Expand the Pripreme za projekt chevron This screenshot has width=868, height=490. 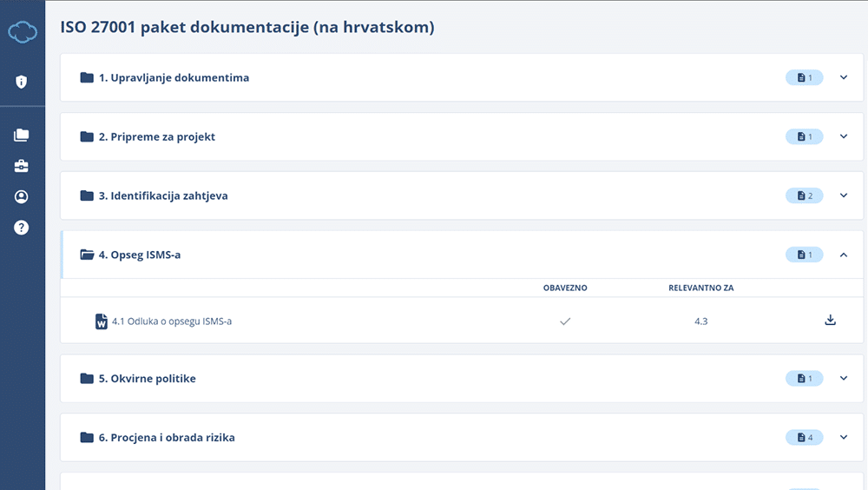pos(843,136)
